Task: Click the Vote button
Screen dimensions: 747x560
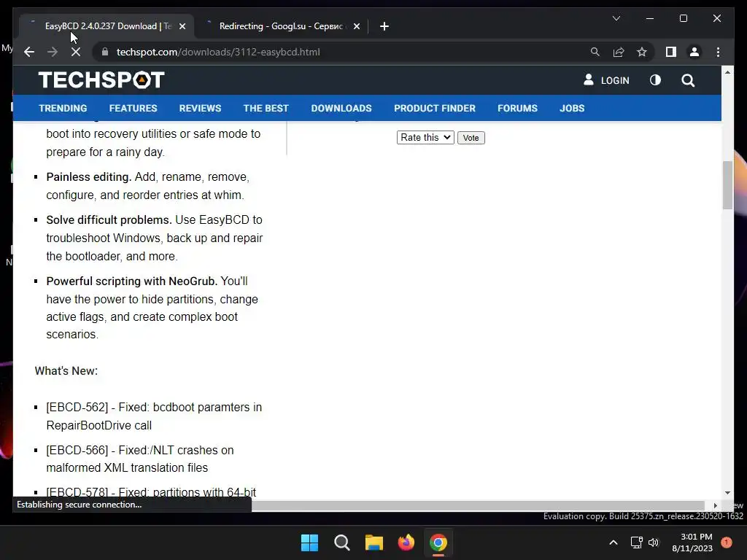Action: point(471,138)
